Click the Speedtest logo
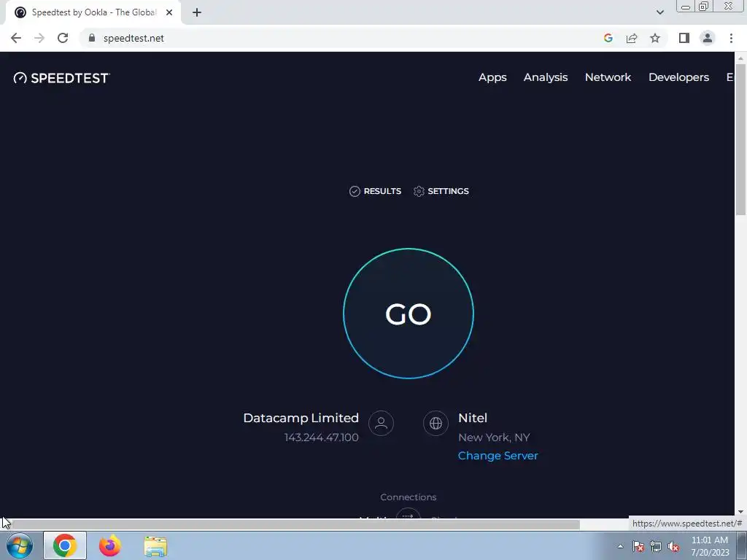This screenshot has width=747, height=560. pyautogui.click(x=61, y=78)
